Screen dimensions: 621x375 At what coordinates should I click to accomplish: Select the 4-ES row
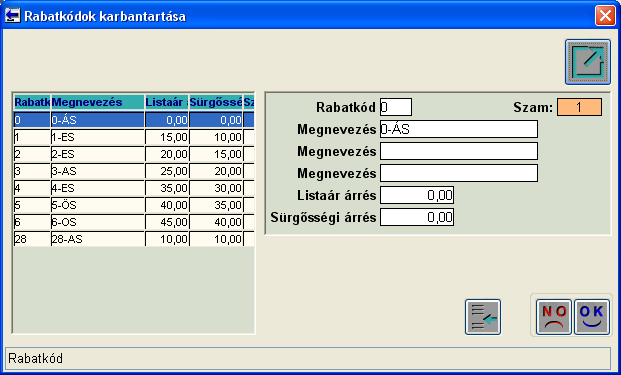(134, 188)
